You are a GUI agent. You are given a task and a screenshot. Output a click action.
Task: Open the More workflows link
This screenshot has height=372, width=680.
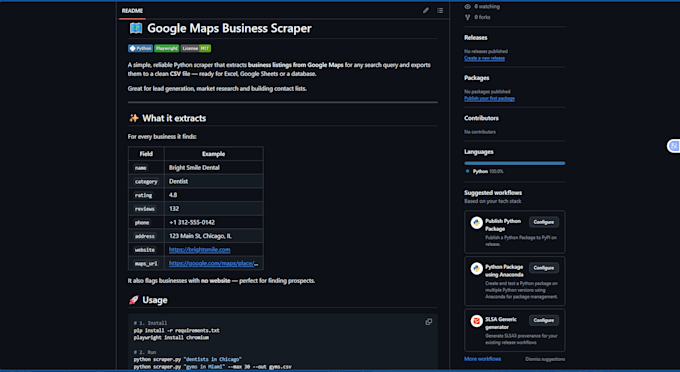[483, 359]
